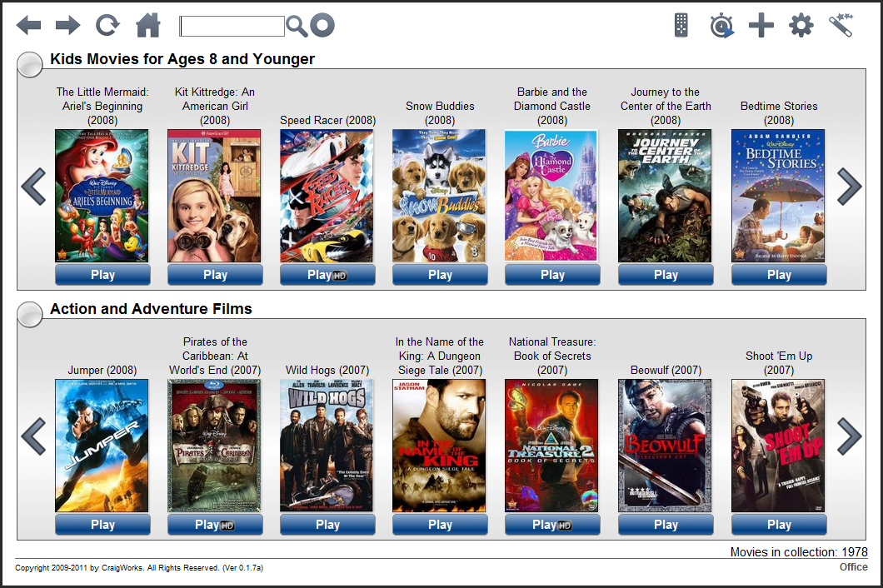Open the Jumper poster

102,446
